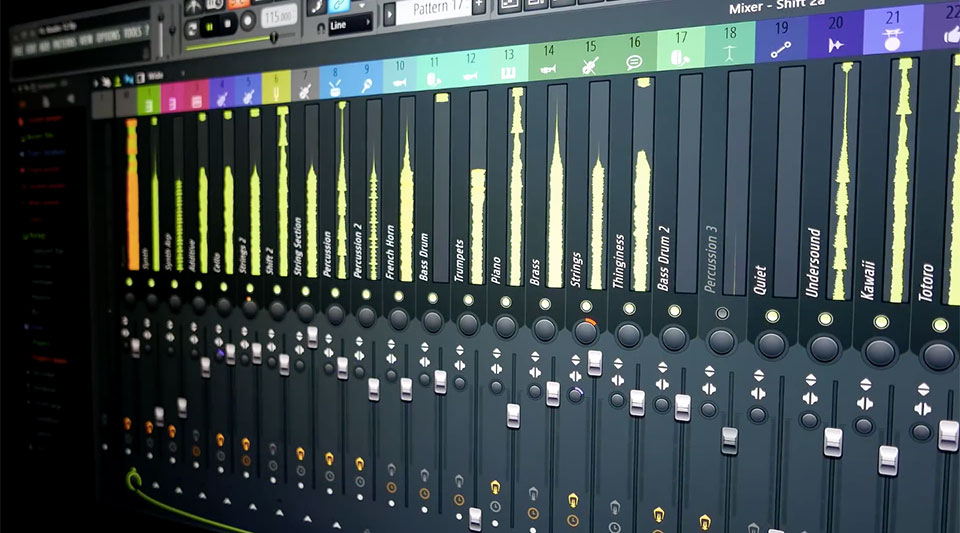Screen dimensions: 960x533
Task: Click the magnet snap icon beside Line
Action: click(x=320, y=28)
